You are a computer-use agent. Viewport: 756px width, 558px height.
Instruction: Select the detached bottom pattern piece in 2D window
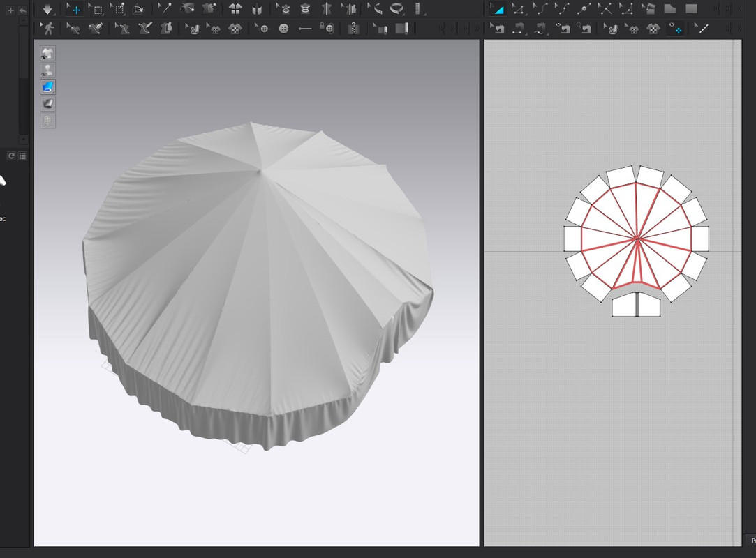pyautogui.click(x=636, y=305)
